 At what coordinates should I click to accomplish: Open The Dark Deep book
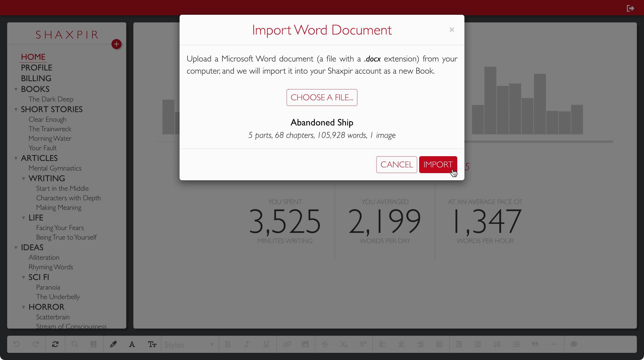click(x=51, y=99)
